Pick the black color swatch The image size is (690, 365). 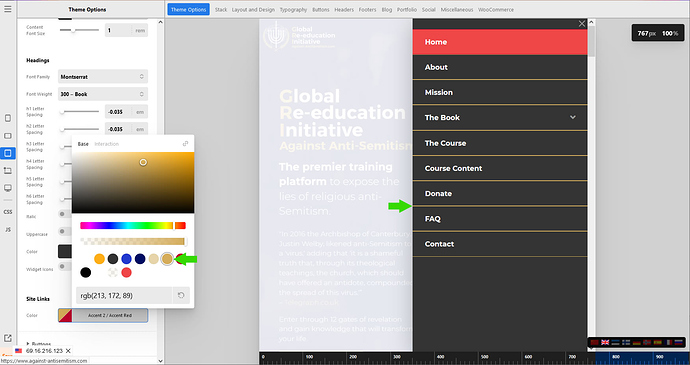86,273
